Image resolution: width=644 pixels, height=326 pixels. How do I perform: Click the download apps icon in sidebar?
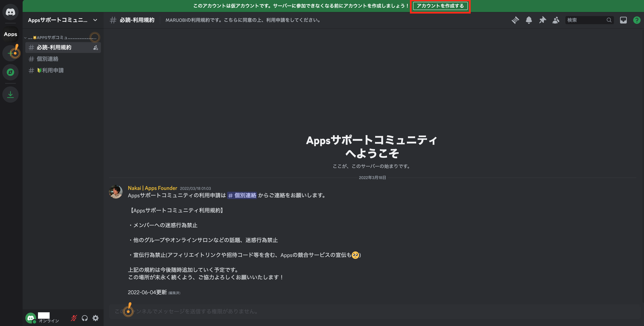coord(10,94)
